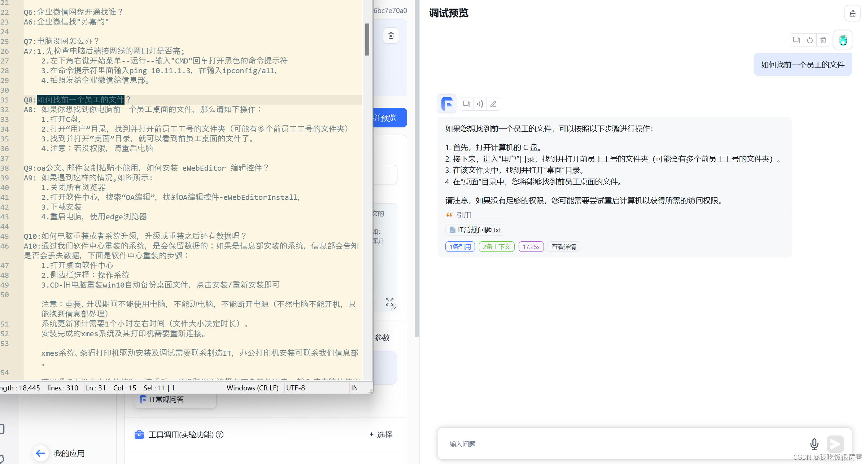Click the middle panel vertical scrollbar

click(417, 168)
